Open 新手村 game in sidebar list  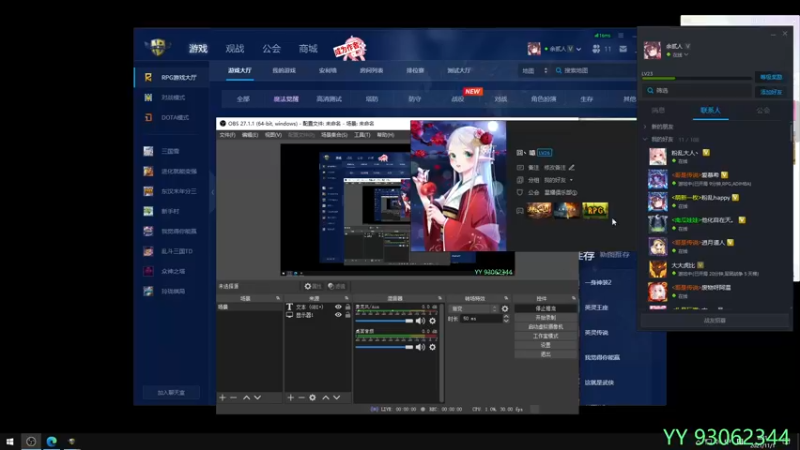tap(172, 211)
